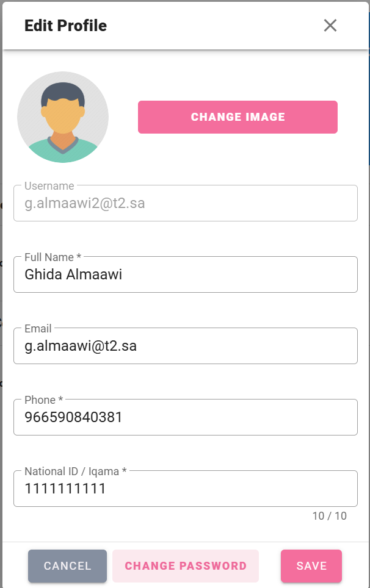Focus the National ID / Iqama input
The image size is (370, 588).
(186, 489)
